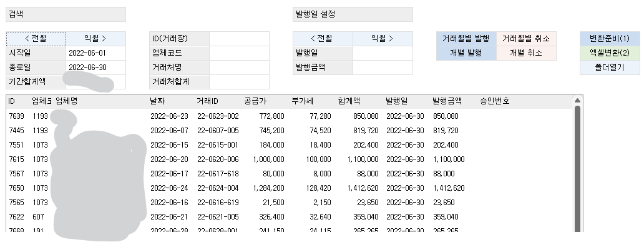Image resolution: width=644 pixels, height=242 pixels.
Task: Open the folder with 폴더열기
Action: coord(610,68)
